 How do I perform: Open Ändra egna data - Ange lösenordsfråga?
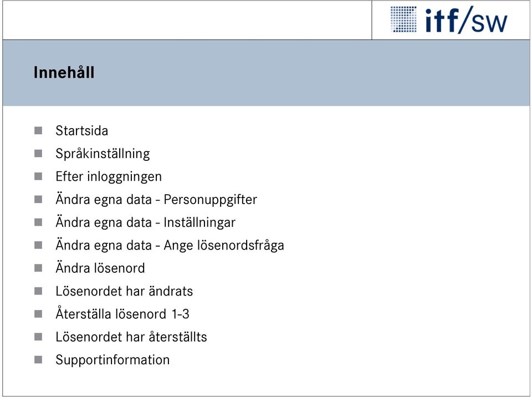170,245
